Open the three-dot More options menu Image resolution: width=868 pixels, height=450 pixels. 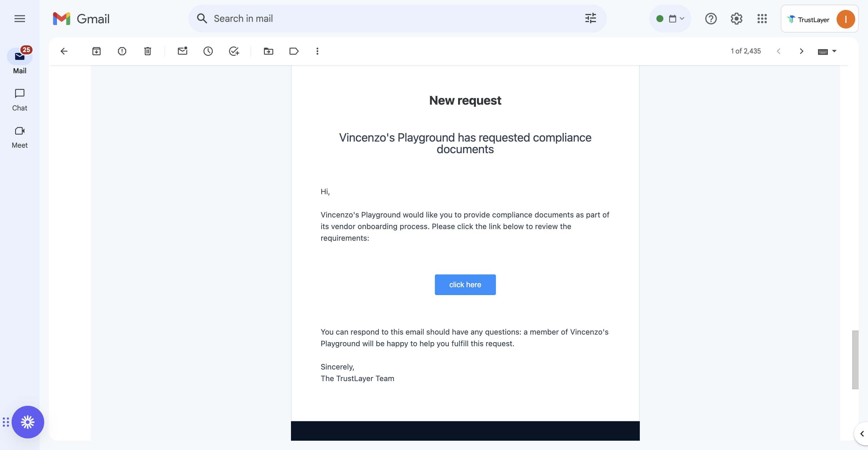click(317, 51)
